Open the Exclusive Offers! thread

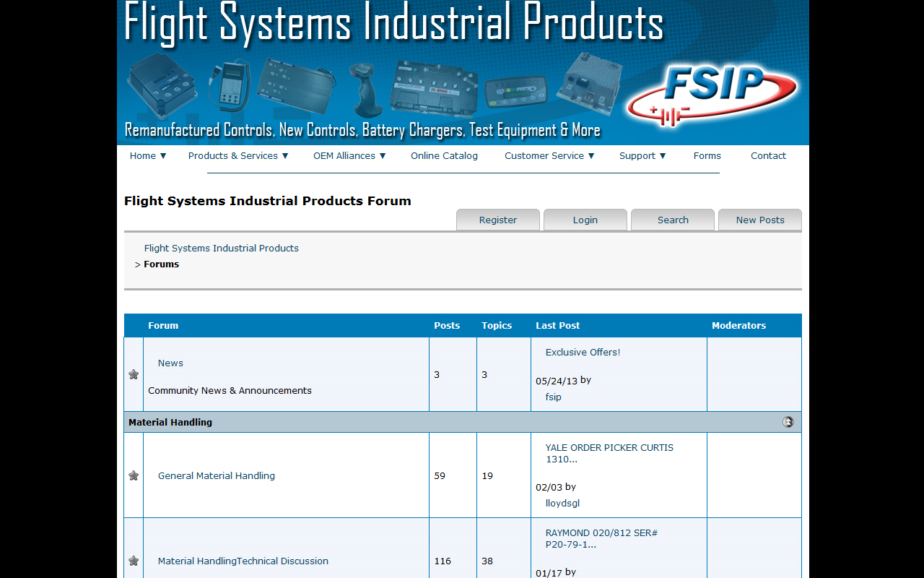583,352
